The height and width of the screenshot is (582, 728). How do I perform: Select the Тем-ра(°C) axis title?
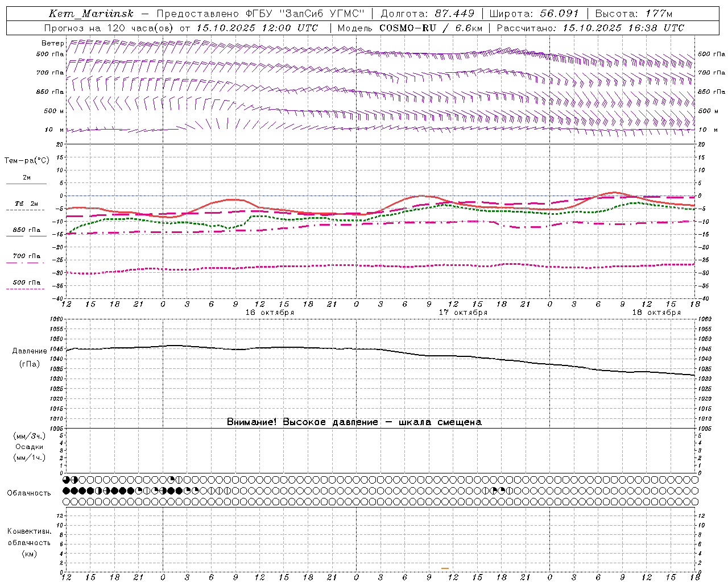[27, 161]
